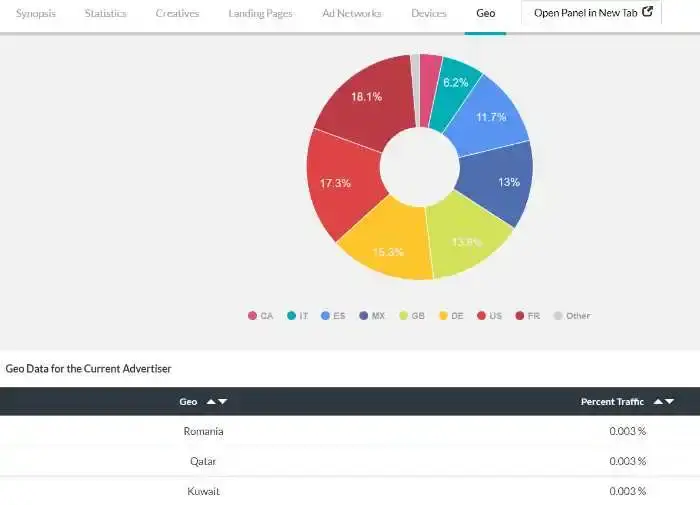
Task: Sort Geo column descending with down arrow
Action: click(222, 402)
